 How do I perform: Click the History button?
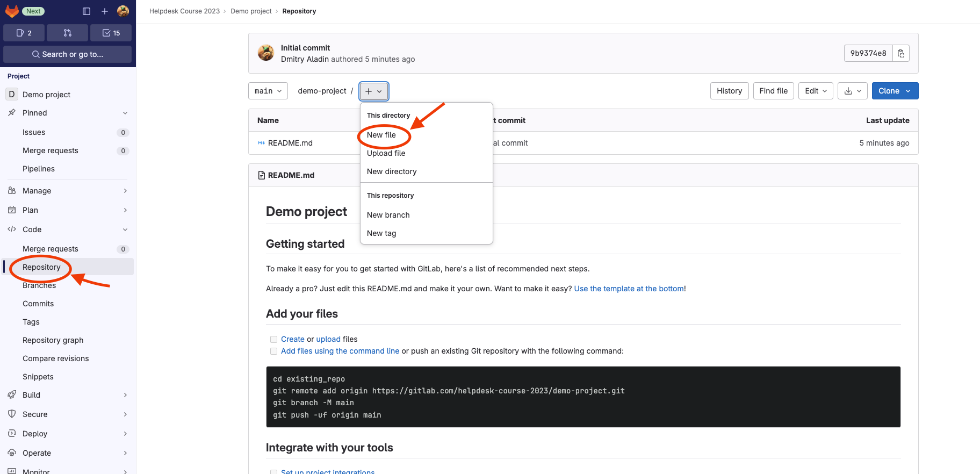[729, 91]
